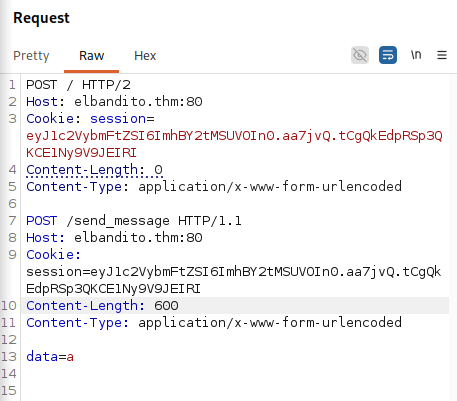Image resolution: width=457 pixels, height=401 pixels.
Task: Click the first Host: elbandito.thm:80 header
Action: coord(114,102)
